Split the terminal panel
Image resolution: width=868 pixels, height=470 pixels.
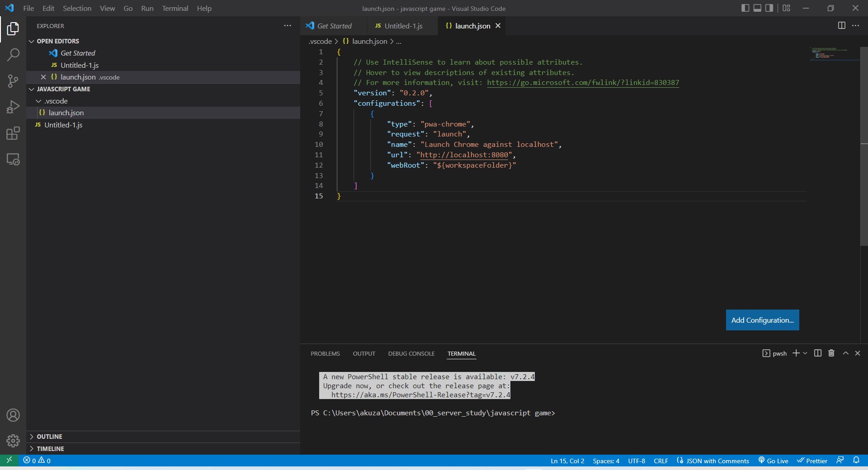pos(818,353)
